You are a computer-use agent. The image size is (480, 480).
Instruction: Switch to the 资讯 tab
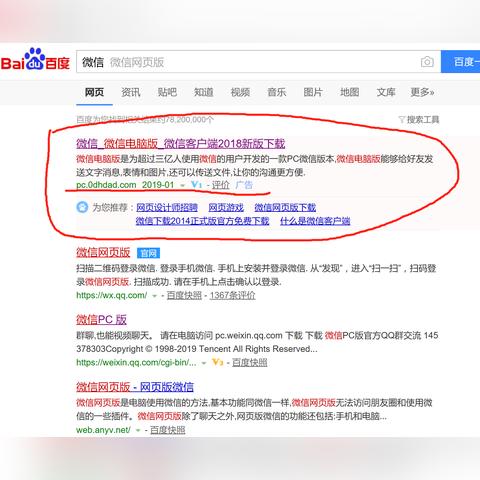pos(131,92)
